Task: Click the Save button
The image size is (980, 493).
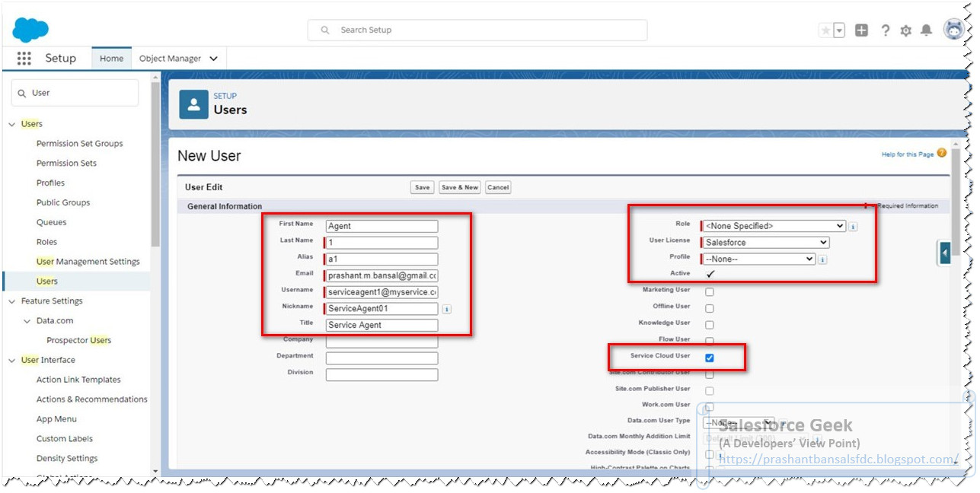Action: [x=422, y=187]
